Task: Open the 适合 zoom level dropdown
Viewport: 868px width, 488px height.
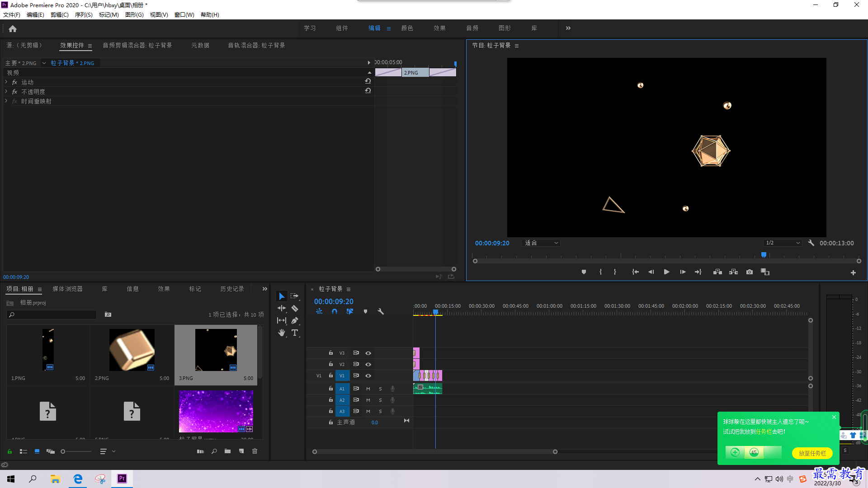Action: coord(541,243)
